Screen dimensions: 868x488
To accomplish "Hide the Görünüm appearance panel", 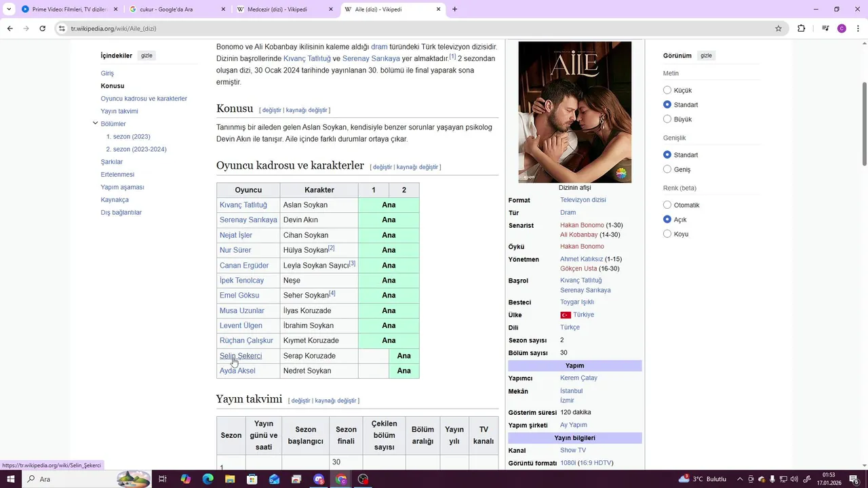I will coord(706,56).
